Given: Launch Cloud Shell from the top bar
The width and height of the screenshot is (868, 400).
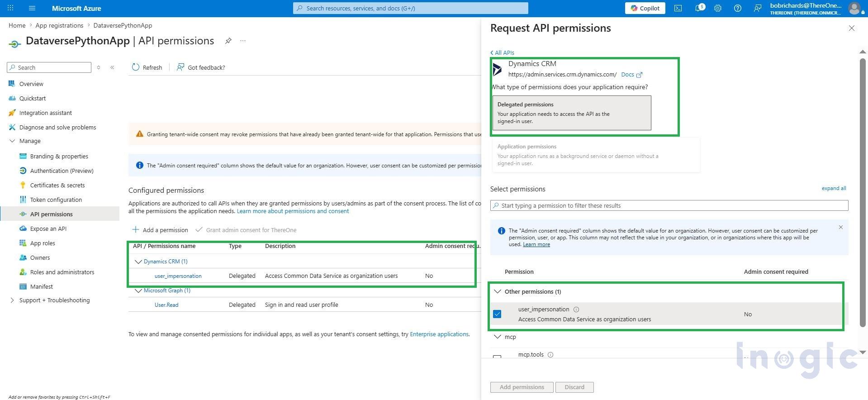Looking at the screenshot, I should pyautogui.click(x=678, y=8).
